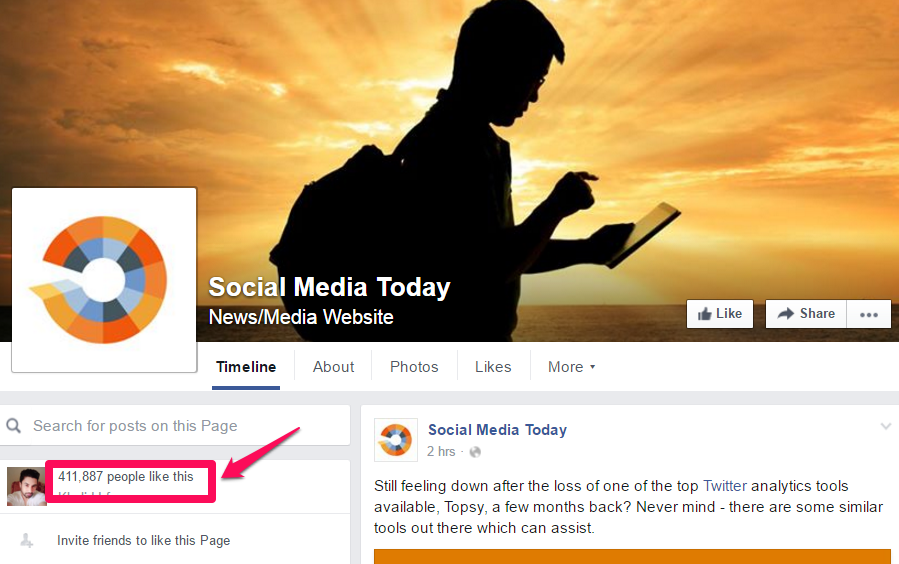
Task: Expand the post options chevron arrow
Action: tap(885, 426)
